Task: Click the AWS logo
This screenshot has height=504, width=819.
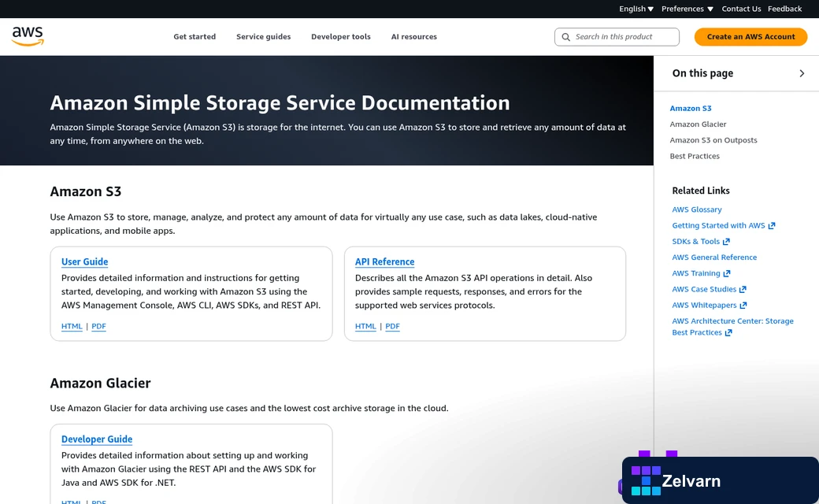Action: pos(28,36)
